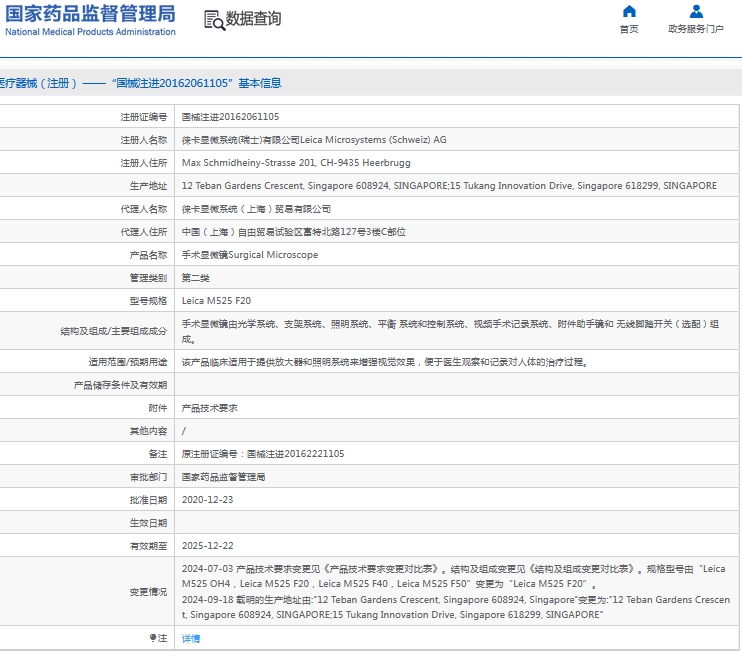
Task: Click the 备注 row label
Action: [158, 454]
